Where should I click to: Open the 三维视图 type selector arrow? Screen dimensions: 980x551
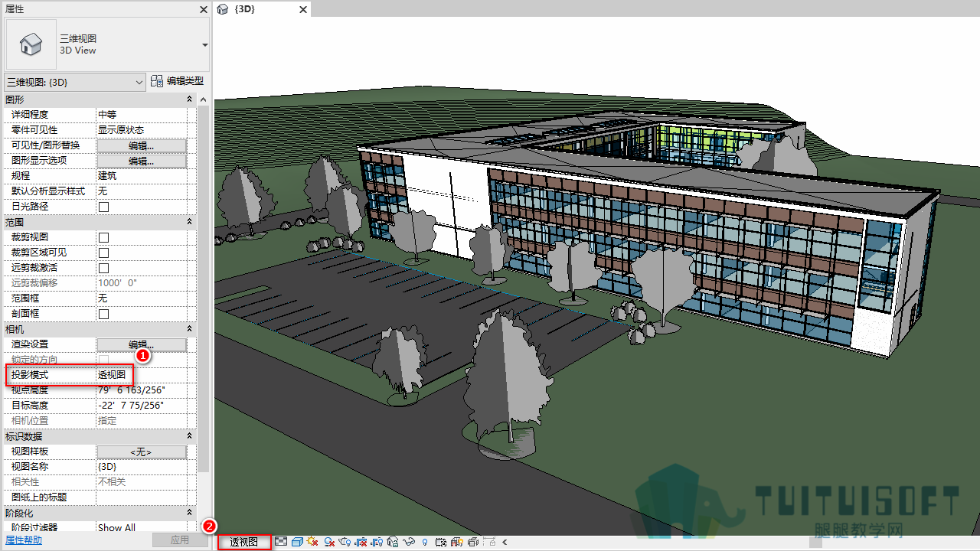(204, 45)
